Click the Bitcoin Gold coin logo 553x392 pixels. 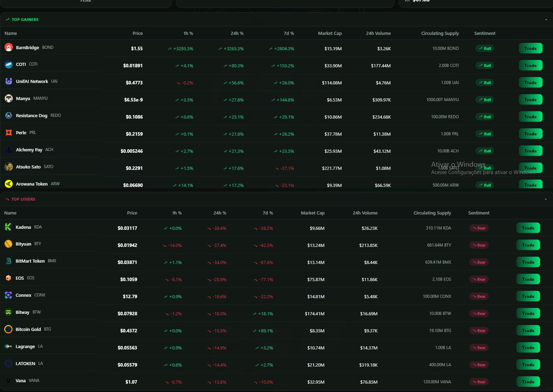tap(8, 329)
